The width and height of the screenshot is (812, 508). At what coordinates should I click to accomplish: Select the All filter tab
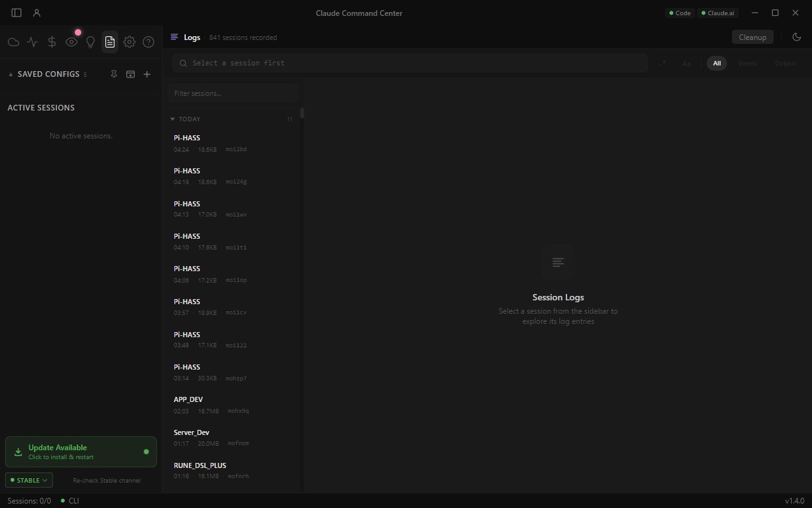pyautogui.click(x=717, y=63)
